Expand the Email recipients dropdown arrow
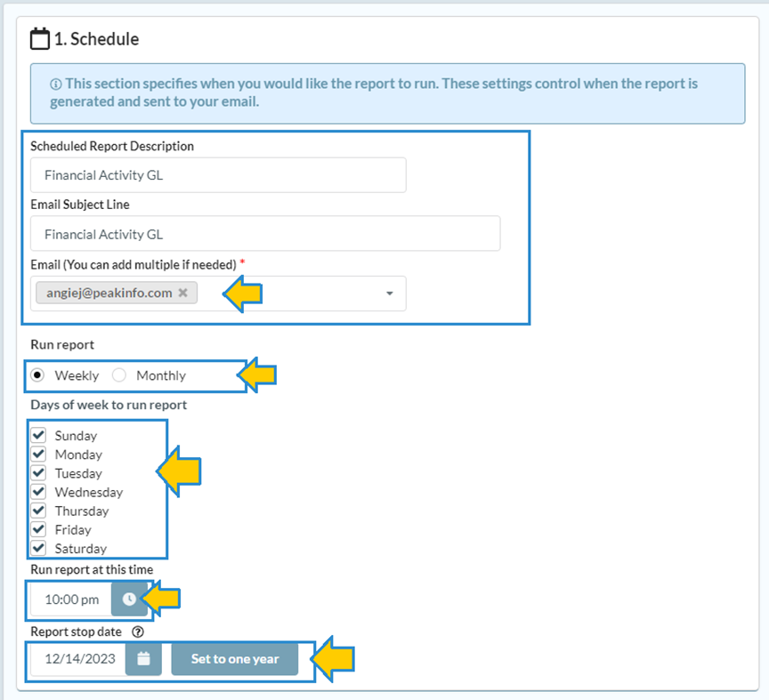Viewport: 769px width, 700px height. 389,294
